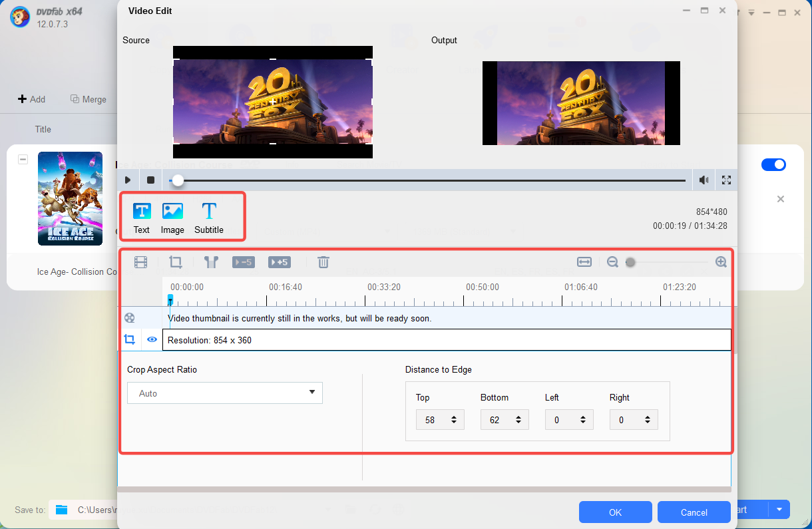812x529 pixels.
Task: Select the Crop tool in timeline toolbar
Action: 176,262
